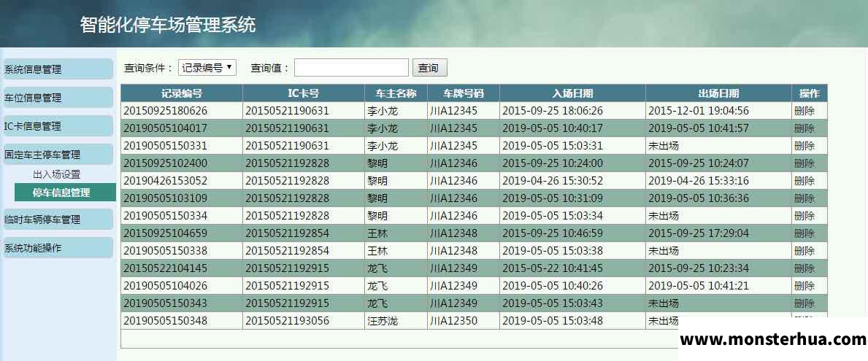The height and width of the screenshot is (361, 868).
Task: Select 黎明 in record 20150925102400 row
Action: pos(377,163)
